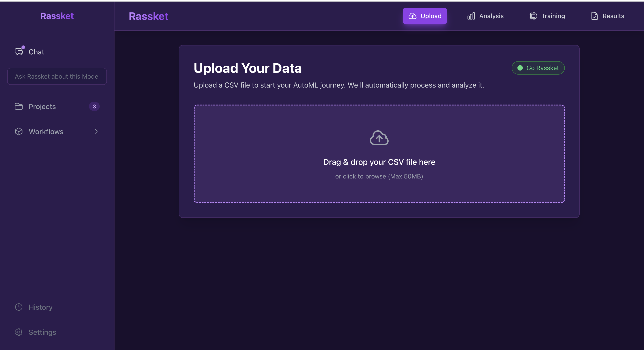This screenshot has height=350, width=644.
Task: Click the Analysis bar chart icon
Action: tap(471, 16)
